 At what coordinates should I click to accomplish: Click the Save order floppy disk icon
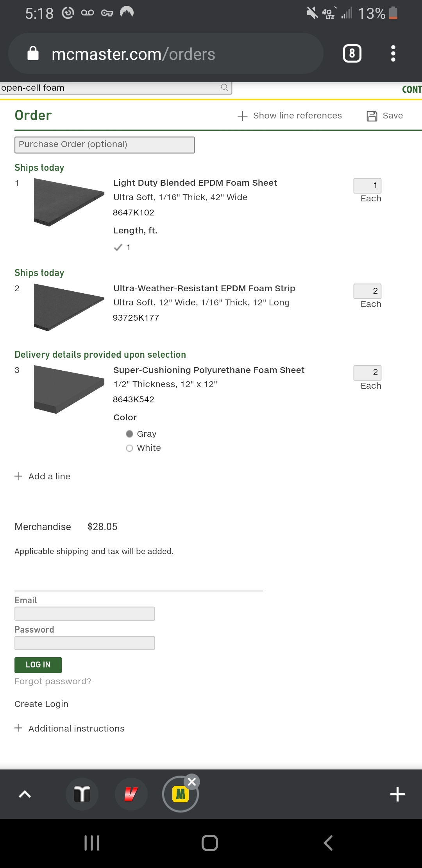[x=372, y=116]
